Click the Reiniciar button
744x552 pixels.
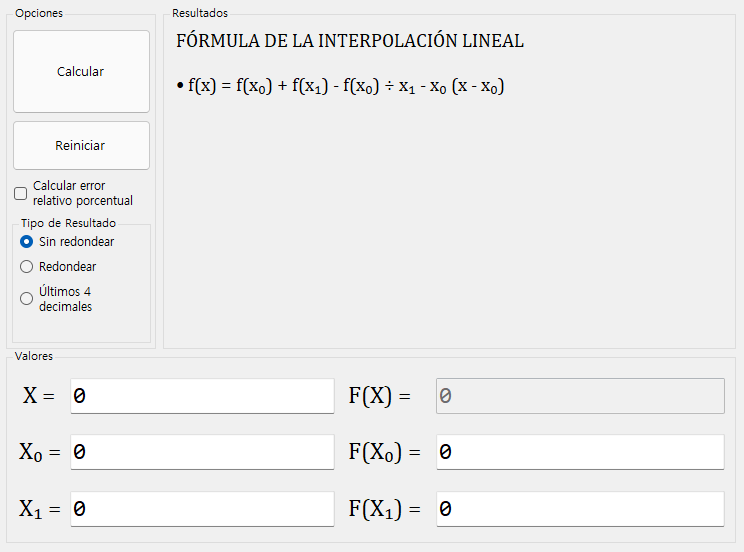pyautogui.click(x=81, y=146)
